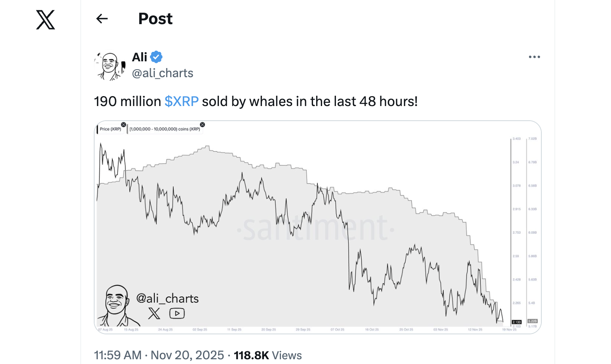Click the 2.133 current price marker

516,322
